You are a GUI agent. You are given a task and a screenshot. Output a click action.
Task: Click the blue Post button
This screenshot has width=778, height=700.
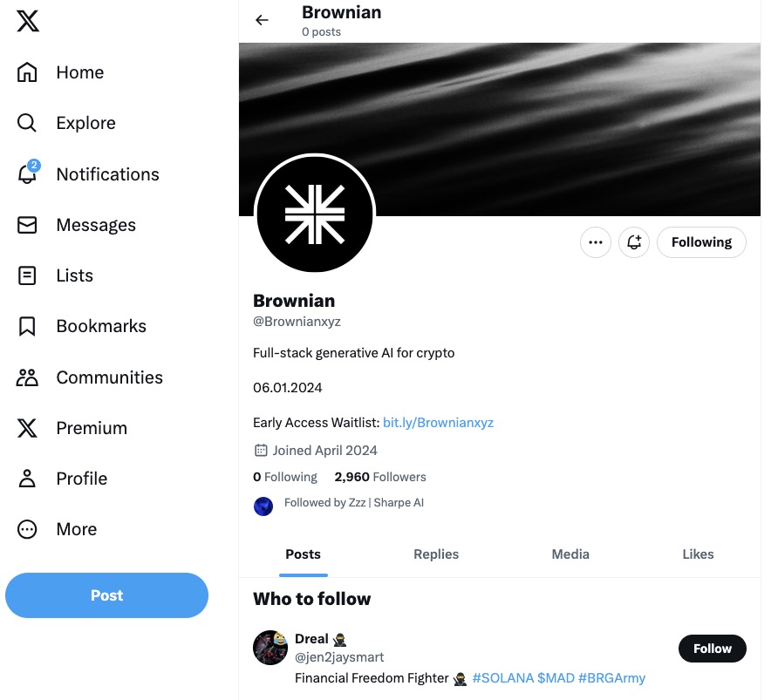106,595
